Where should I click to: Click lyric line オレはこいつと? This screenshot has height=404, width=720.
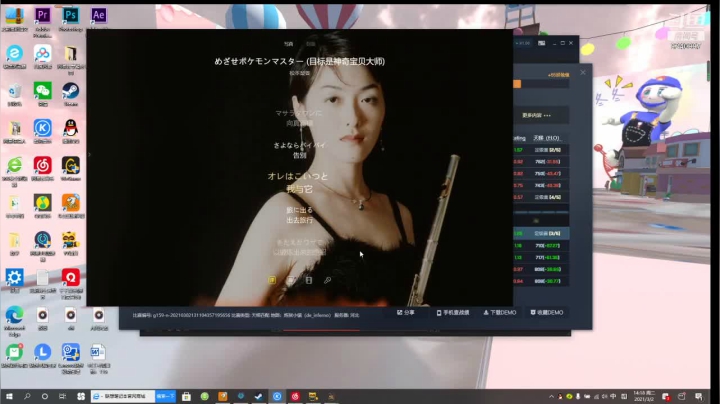pyautogui.click(x=298, y=176)
